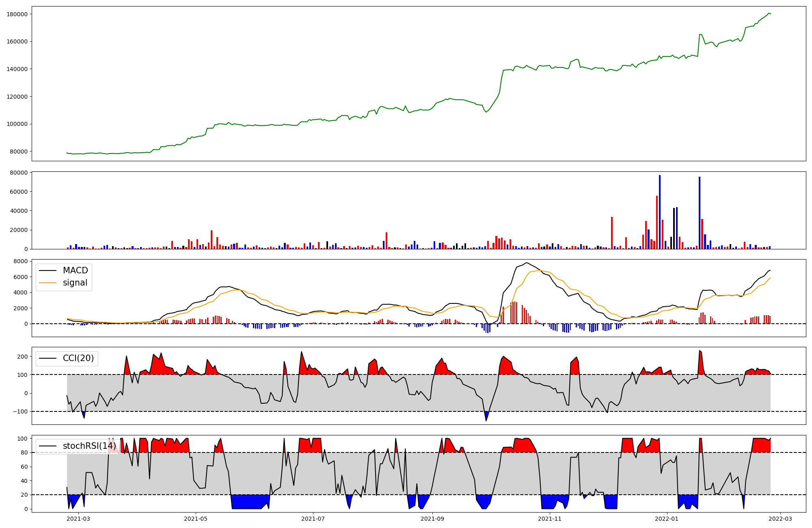Image resolution: width=812 pixels, height=528 pixels.
Task: Click the 2021-03 date tick label
Action: [78, 518]
